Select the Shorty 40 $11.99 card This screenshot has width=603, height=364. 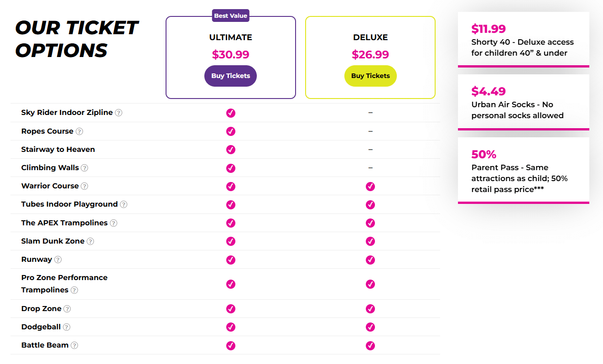pos(523,40)
